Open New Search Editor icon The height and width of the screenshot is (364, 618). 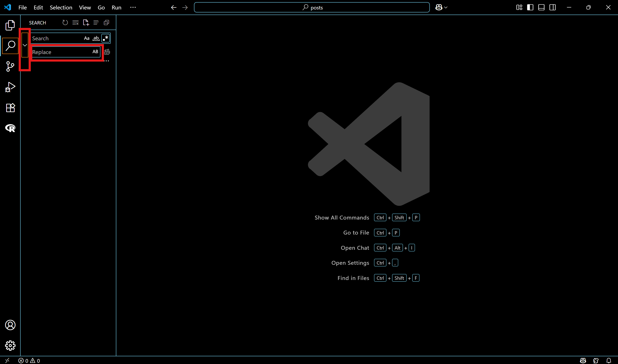click(86, 23)
